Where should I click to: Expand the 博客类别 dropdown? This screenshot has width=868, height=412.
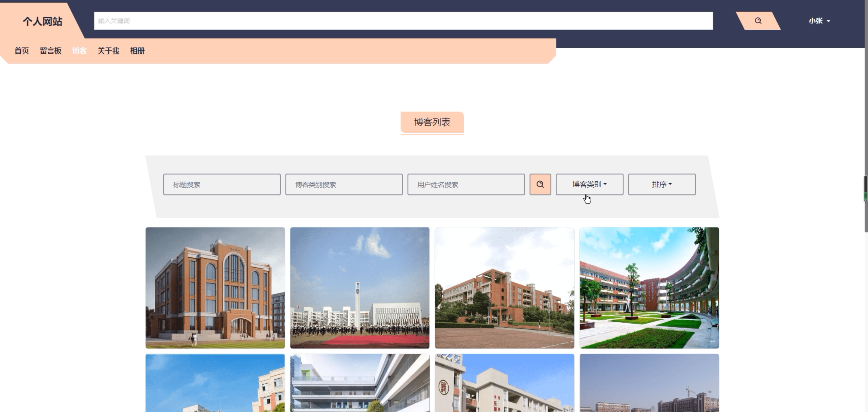click(589, 184)
